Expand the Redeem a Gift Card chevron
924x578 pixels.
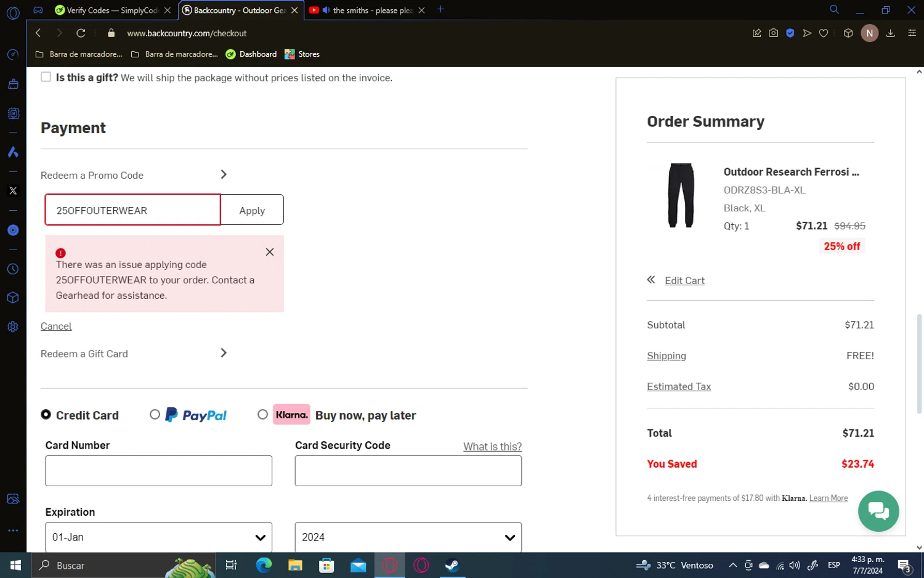click(224, 353)
